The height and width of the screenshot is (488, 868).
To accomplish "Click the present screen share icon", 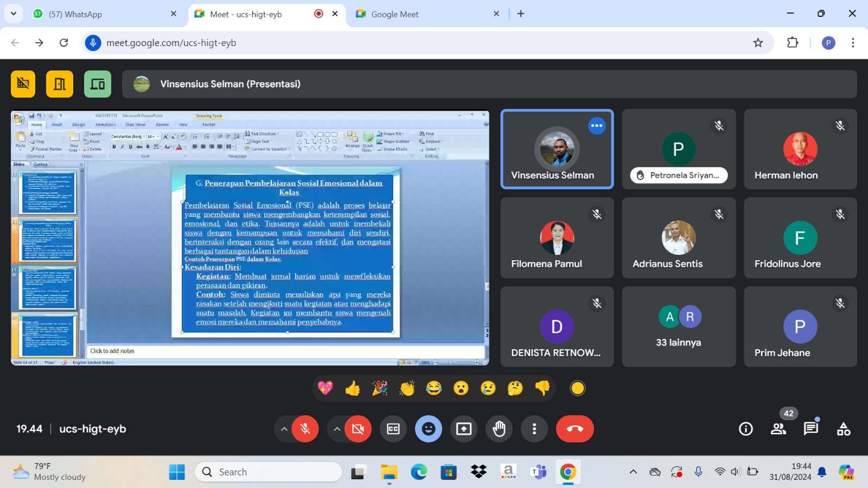I will (x=464, y=429).
